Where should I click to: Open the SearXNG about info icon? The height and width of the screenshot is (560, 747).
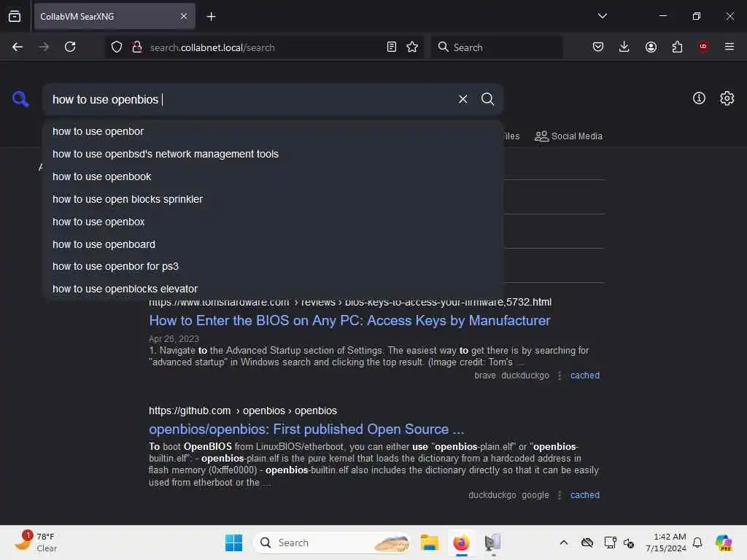click(x=699, y=98)
